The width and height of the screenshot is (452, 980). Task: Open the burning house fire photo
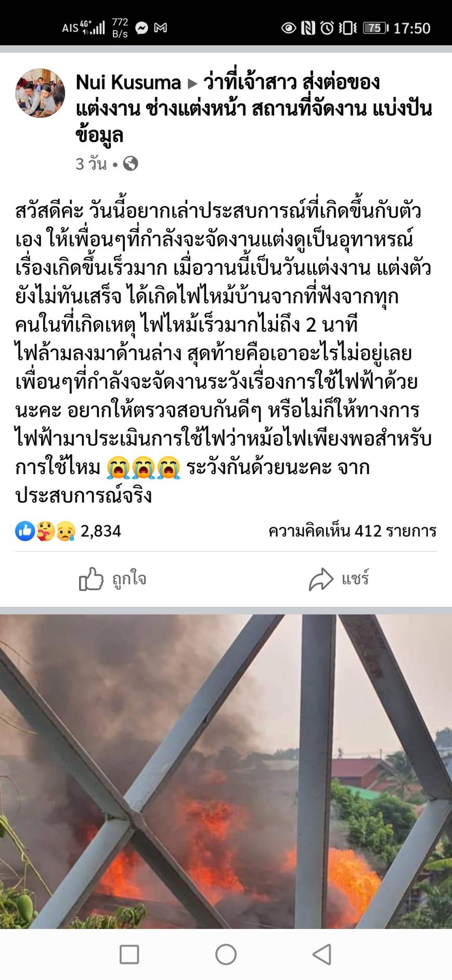point(226,771)
